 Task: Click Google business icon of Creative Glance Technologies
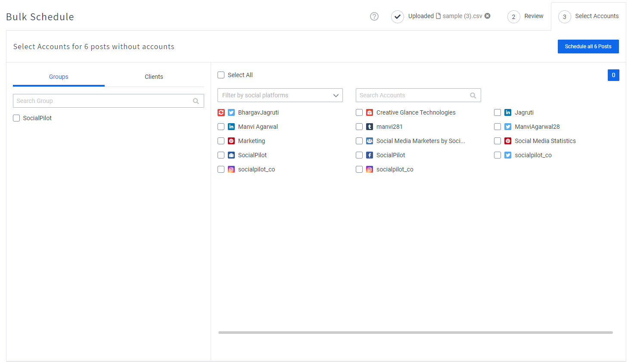(370, 112)
